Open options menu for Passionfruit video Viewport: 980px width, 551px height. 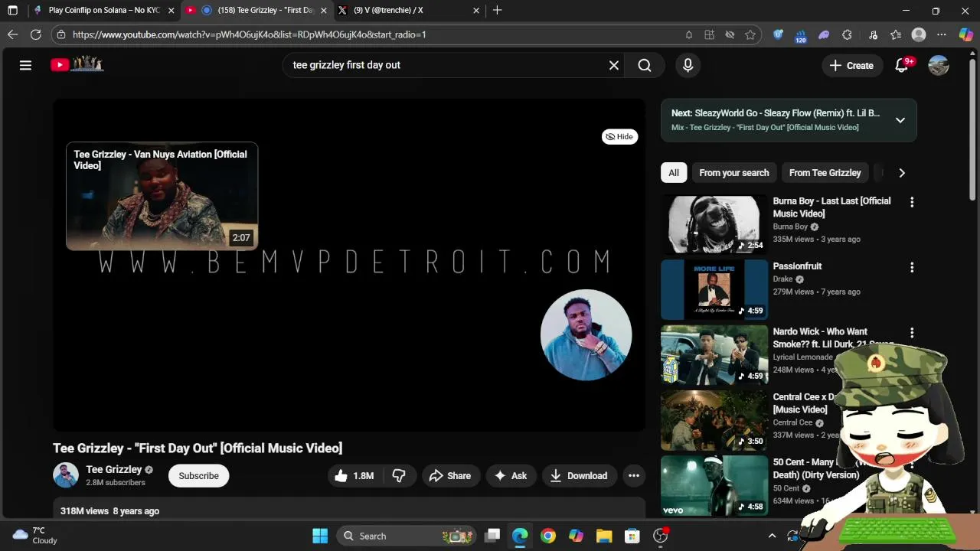(x=912, y=267)
